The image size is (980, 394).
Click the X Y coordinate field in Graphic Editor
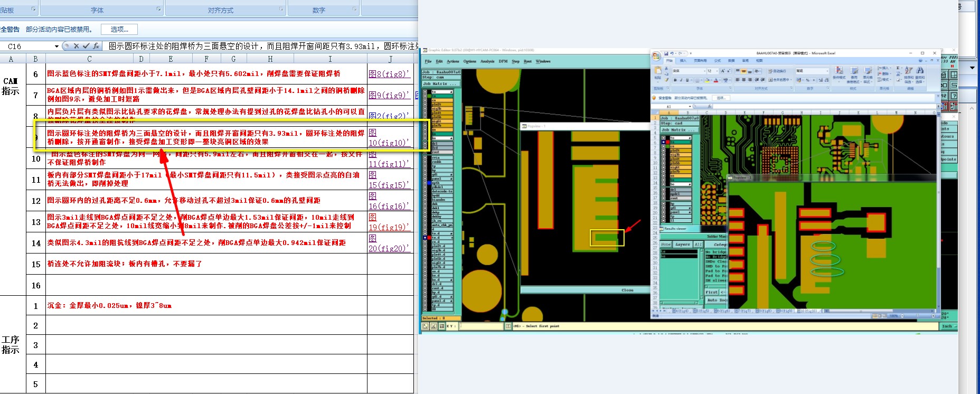tap(482, 326)
